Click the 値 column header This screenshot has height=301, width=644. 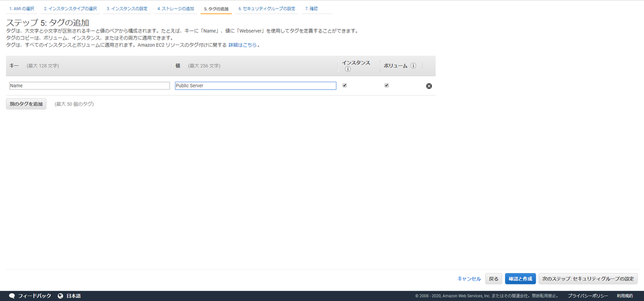[178, 65]
